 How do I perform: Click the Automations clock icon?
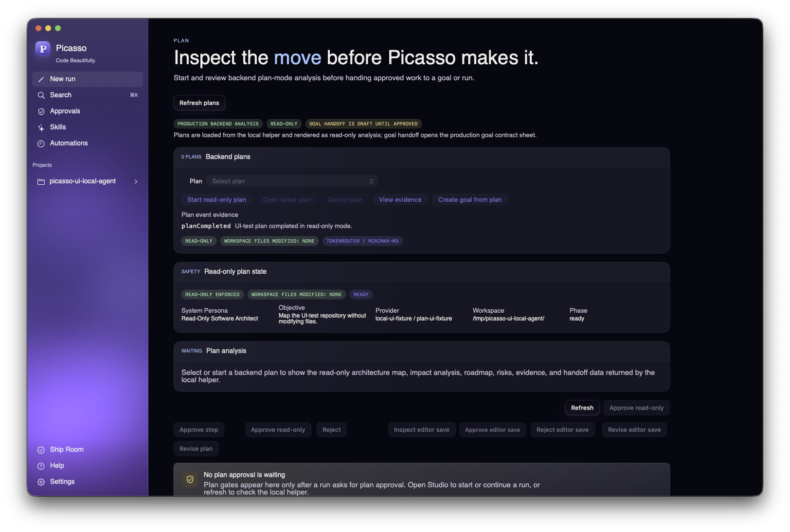(x=41, y=143)
